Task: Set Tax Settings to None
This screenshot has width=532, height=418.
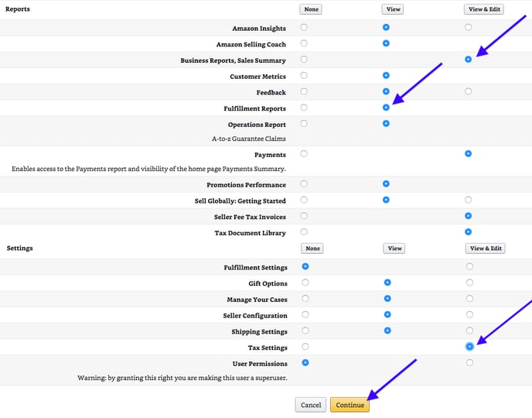Action: [x=305, y=347]
